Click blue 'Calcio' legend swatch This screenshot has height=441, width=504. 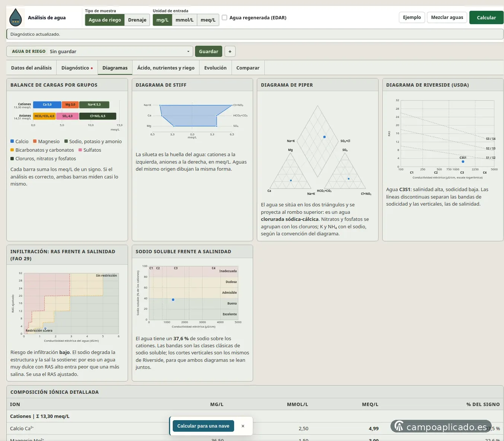pos(12,141)
